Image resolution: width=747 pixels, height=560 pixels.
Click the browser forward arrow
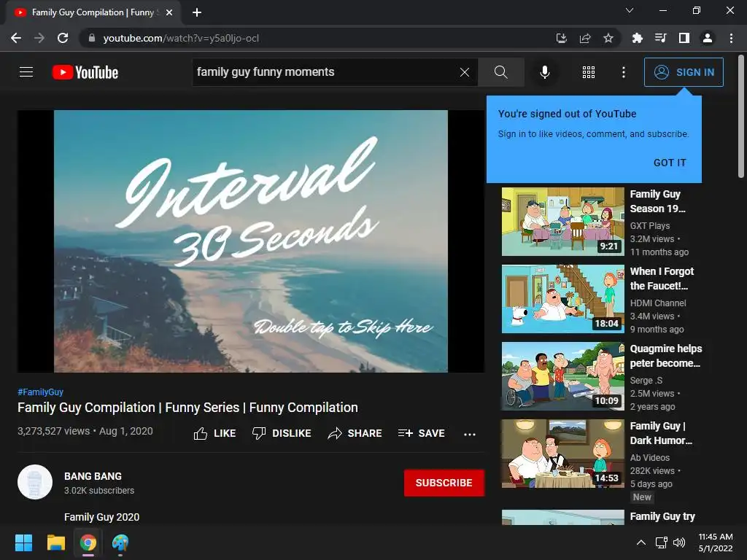[x=39, y=38]
